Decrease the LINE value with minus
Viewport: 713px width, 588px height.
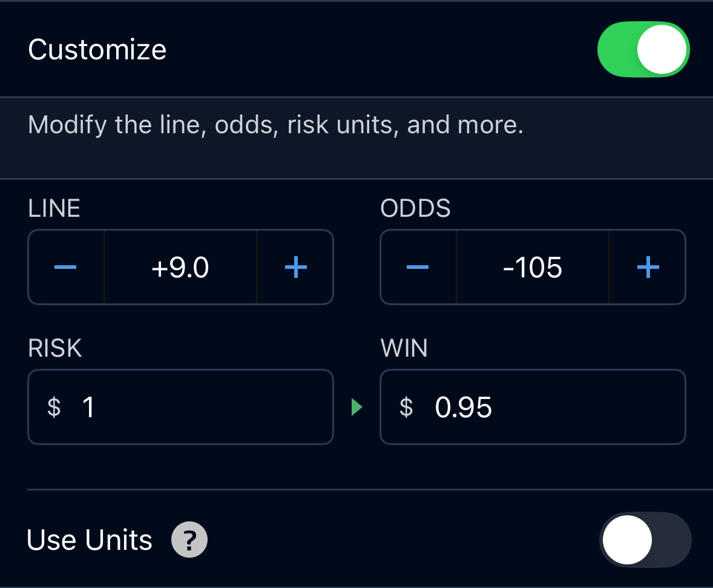(66, 267)
